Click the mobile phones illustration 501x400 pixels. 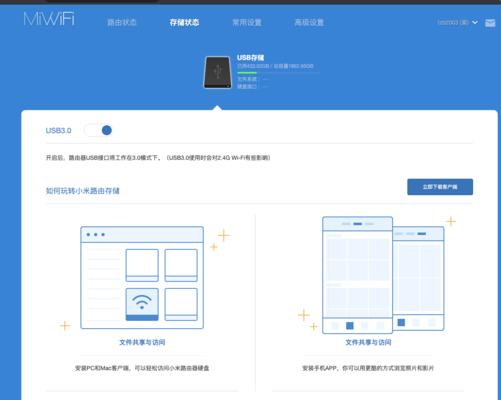click(383, 275)
